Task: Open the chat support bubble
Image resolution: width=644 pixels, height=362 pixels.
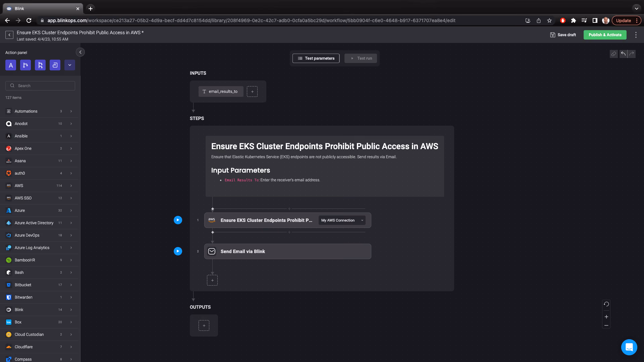Action: (x=629, y=347)
